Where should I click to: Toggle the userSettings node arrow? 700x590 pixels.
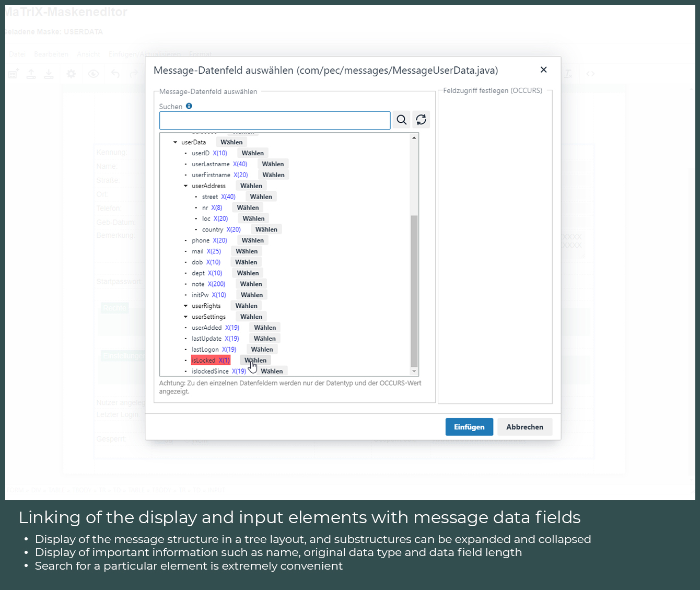186,317
